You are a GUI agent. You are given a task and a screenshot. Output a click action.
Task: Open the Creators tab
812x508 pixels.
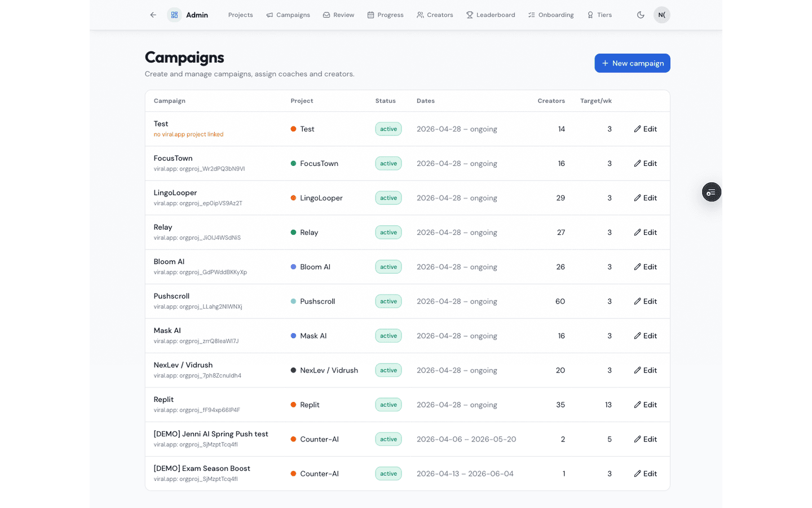coord(435,15)
